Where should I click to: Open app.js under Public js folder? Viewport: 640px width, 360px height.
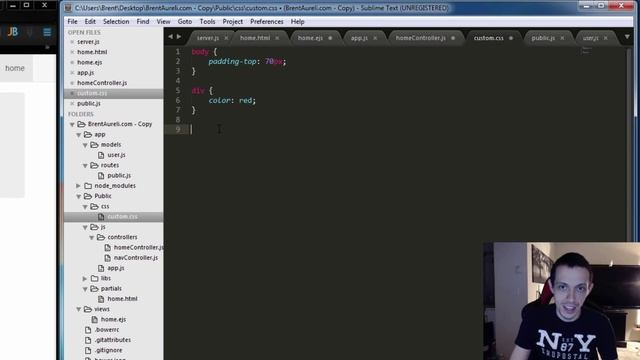[x=116, y=268]
